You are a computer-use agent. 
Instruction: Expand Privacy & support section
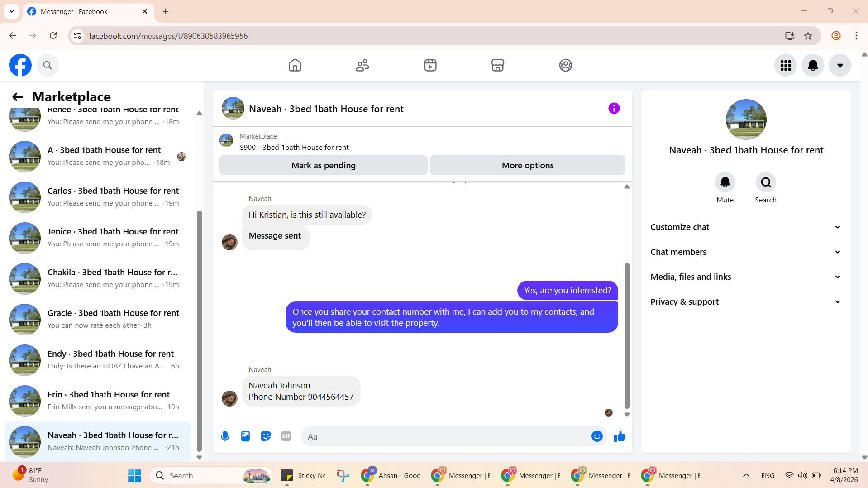coord(746,302)
